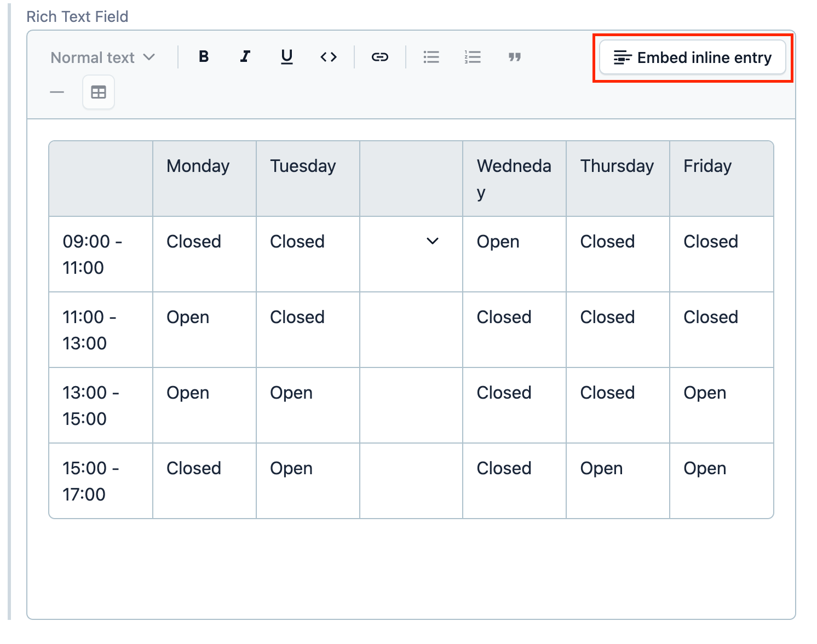Toggle underline formatting
This screenshot has width=817, height=644.
point(286,56)
